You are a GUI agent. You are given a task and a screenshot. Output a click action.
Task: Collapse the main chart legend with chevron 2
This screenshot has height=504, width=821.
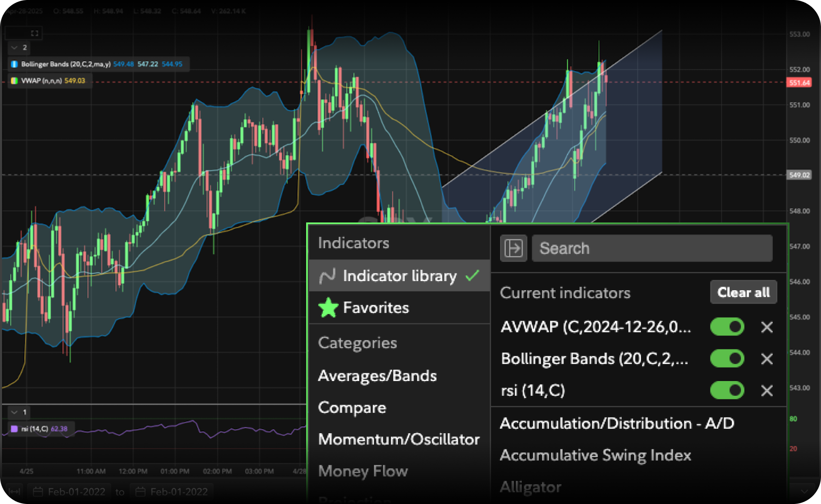coord(14,48)
